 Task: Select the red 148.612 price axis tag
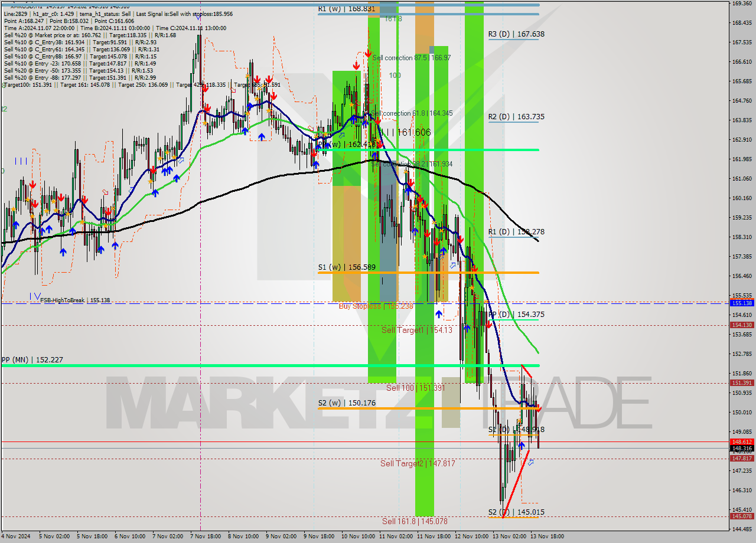(742, 441)
